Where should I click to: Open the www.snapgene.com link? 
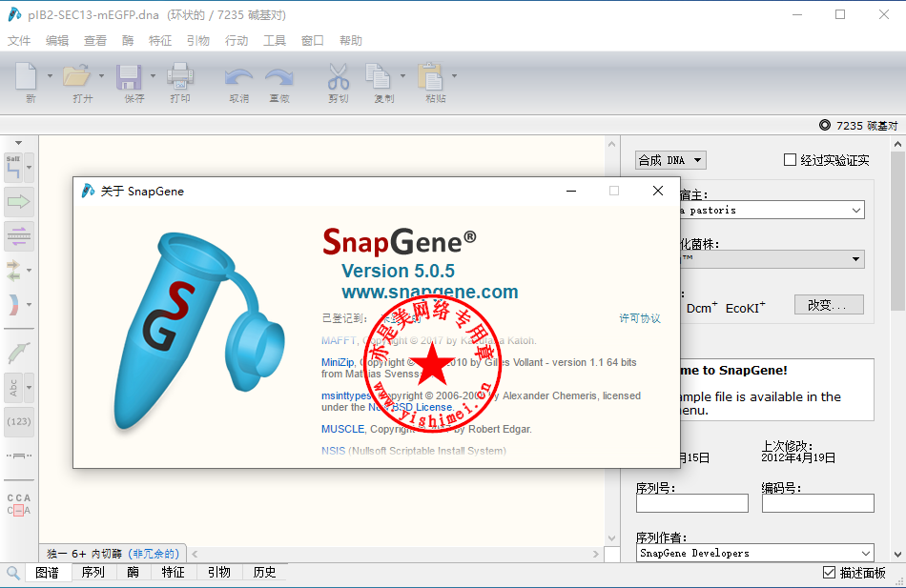(429, 292)
